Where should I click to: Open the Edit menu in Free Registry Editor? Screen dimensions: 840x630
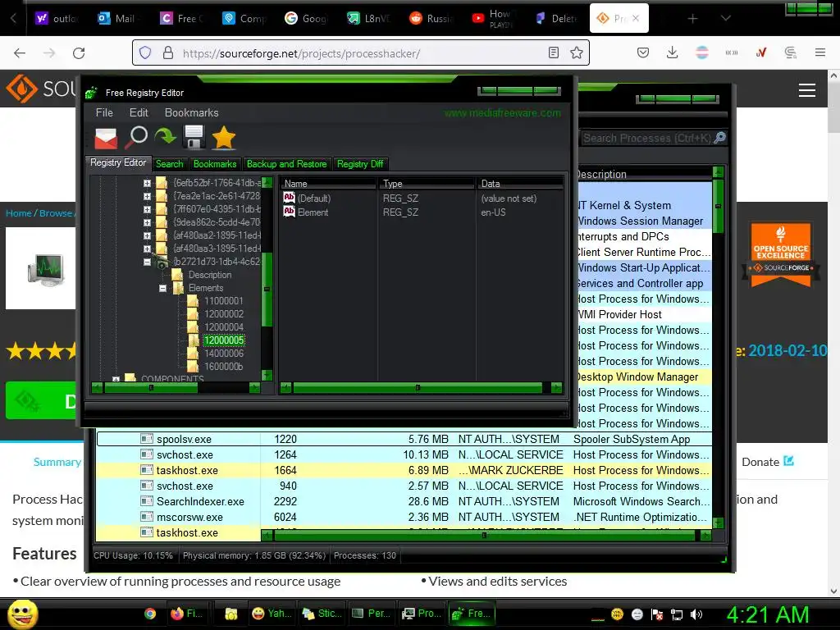138,112
